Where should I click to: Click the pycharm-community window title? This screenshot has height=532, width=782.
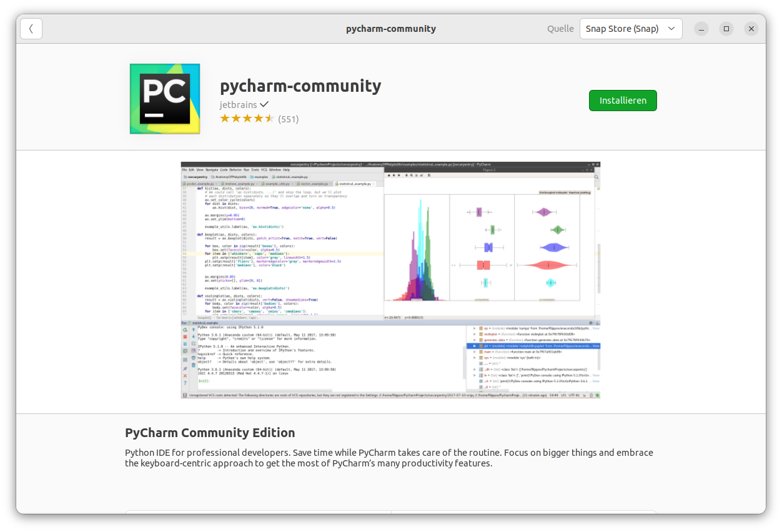391,29
